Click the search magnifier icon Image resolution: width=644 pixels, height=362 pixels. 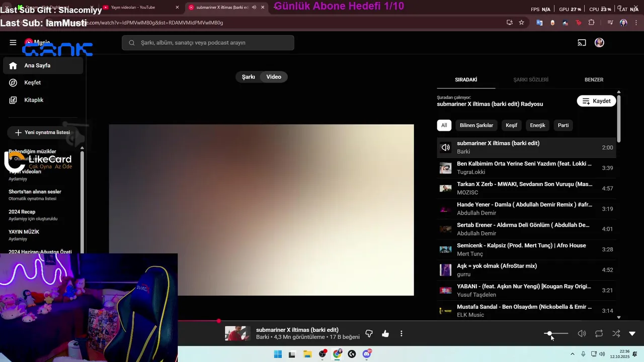(132, 43)
